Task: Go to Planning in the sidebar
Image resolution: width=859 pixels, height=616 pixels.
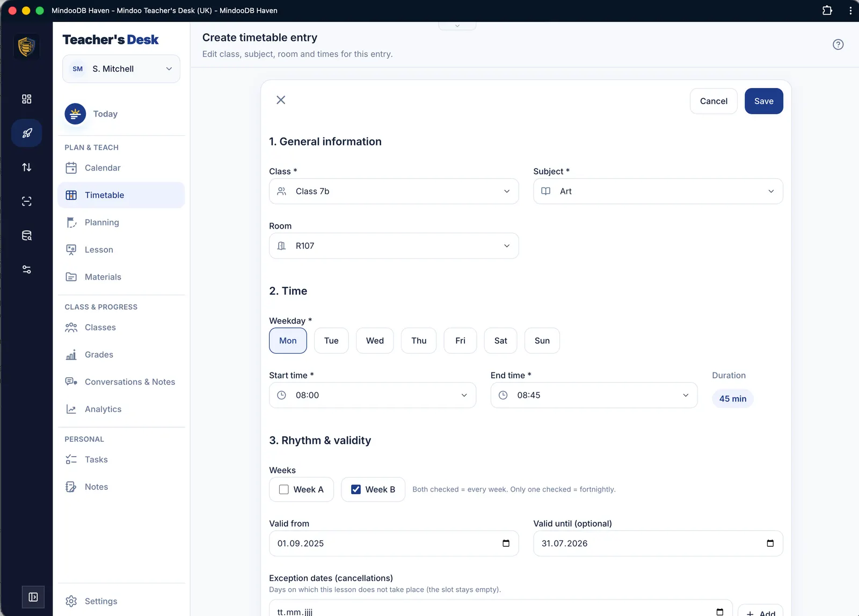Action: point(121,223)
